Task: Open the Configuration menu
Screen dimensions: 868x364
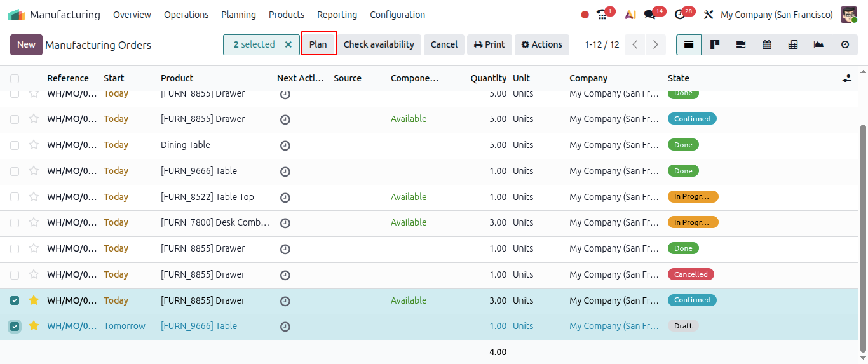Action: pyautogui.click(x=398, y=15)
